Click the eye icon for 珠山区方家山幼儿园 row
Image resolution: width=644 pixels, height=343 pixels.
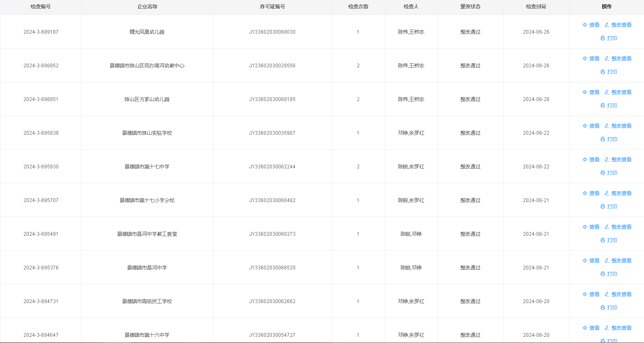[585, 92]
